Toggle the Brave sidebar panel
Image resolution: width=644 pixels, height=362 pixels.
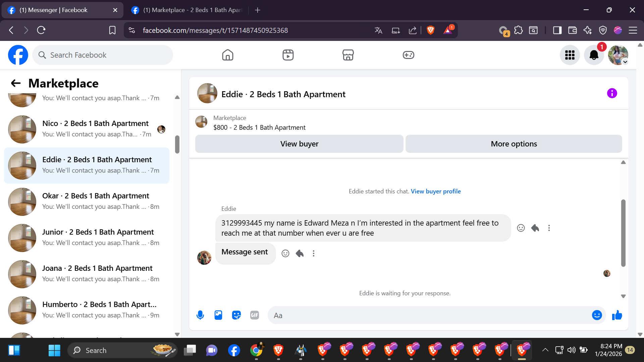tap(557, 30)
